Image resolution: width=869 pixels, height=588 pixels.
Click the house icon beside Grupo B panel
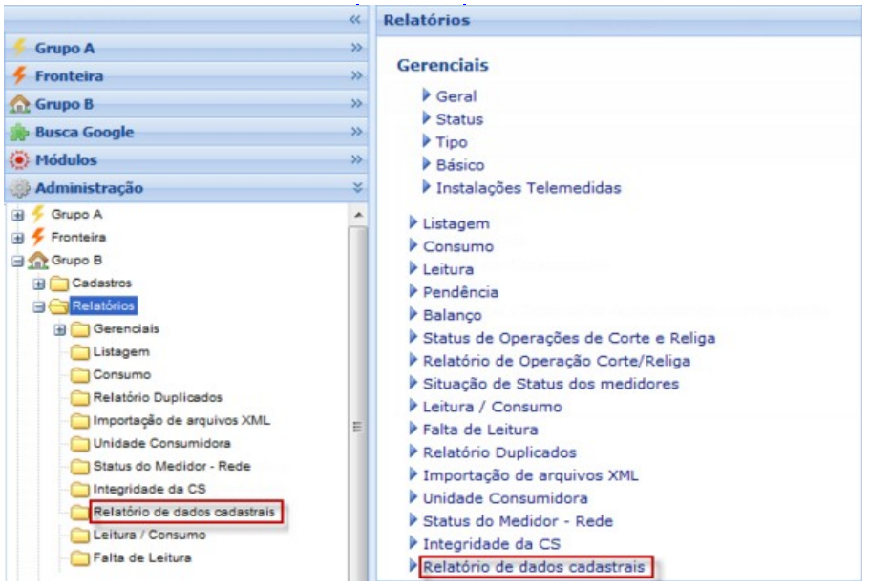tap(19, 105)
